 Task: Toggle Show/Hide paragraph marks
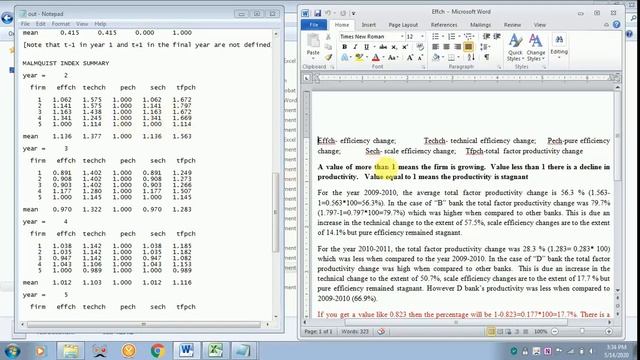(487, 58)
